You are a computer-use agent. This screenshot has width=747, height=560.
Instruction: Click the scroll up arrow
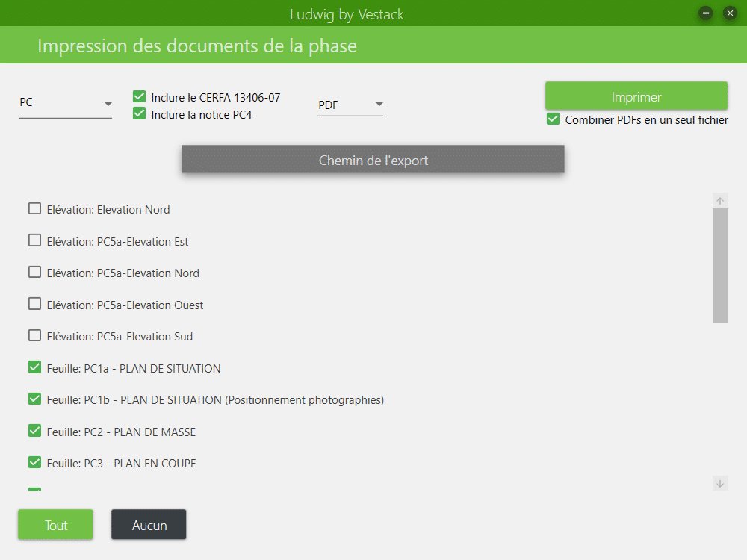pos(720,200)
